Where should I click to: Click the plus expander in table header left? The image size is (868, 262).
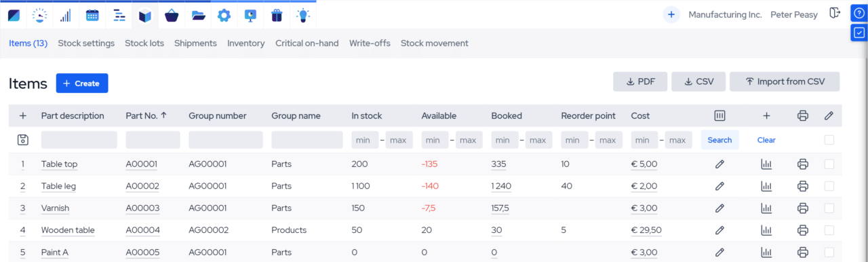tap(22, 115)
